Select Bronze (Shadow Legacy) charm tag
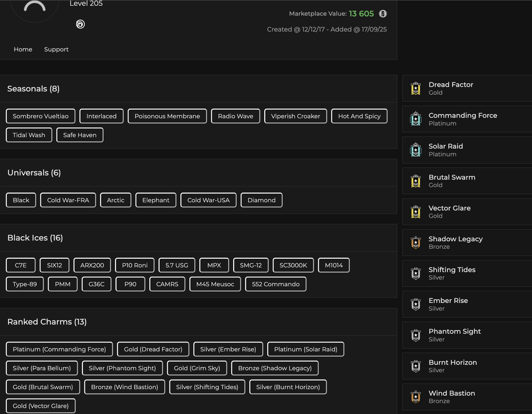This screenshot has height=414, width=532. tap(275, 368)
